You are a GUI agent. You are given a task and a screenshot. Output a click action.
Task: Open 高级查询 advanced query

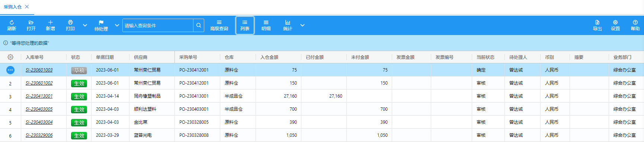click(x=219, y=25)
